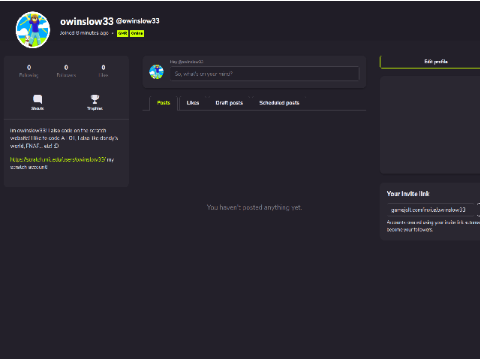
Task: View the 0 Followers count
Action: pos(66,71)
